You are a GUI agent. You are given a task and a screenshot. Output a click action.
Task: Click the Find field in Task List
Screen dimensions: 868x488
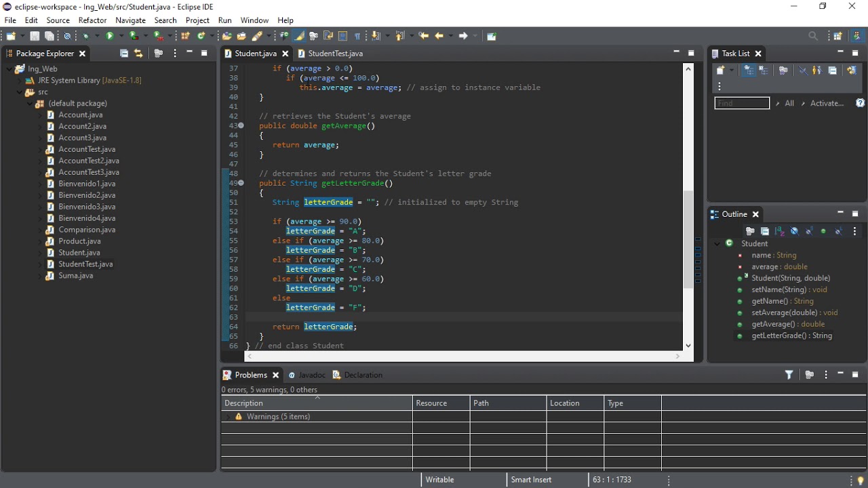pyautogui.click(x=742, y=103)
